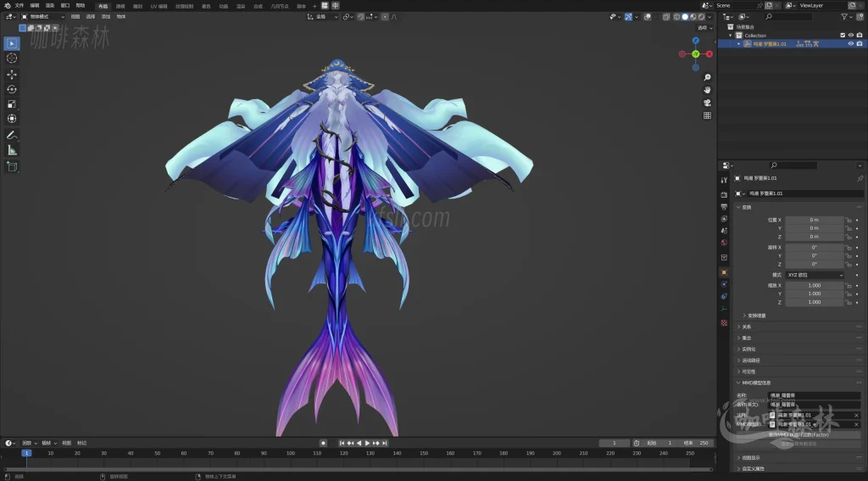Select the Move tool
This screenshot has height=481, width=868.
(12, 75)
